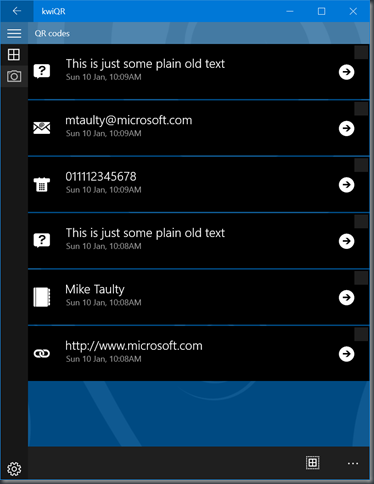Click address book icon for Mike Taulty

click(x=42, y=297)
